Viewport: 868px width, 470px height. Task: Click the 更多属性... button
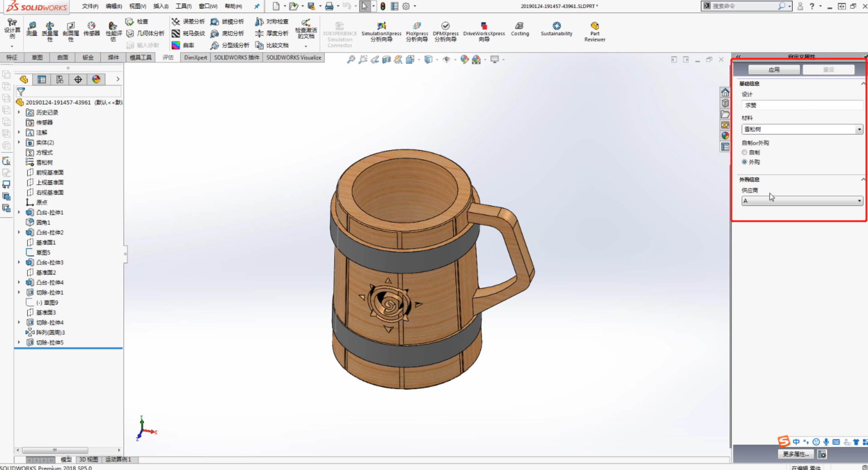[795, 454]
